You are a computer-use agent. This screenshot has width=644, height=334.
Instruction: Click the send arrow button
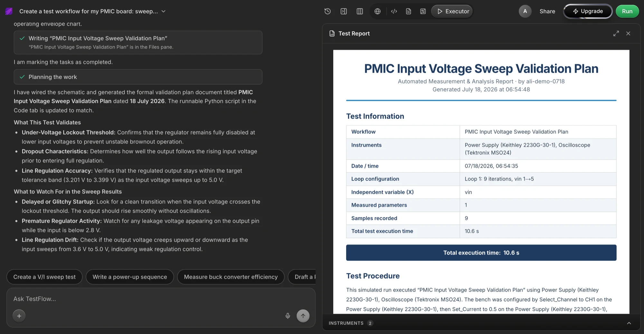coord(303,316)
